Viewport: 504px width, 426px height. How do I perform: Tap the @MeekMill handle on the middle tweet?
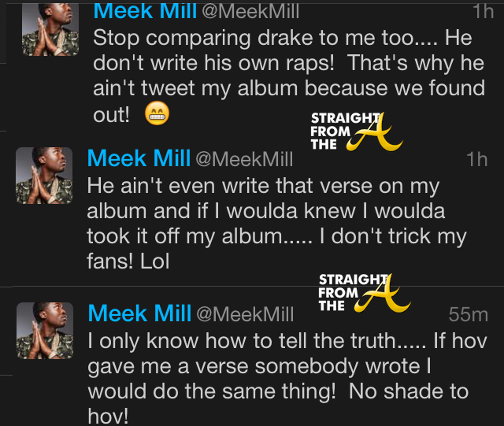[x=244, y=160]
